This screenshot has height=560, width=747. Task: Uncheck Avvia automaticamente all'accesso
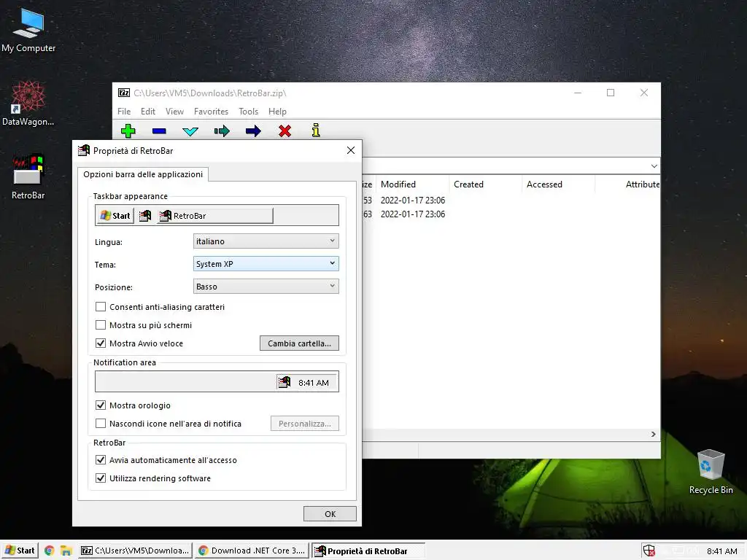tap(101, 459)
